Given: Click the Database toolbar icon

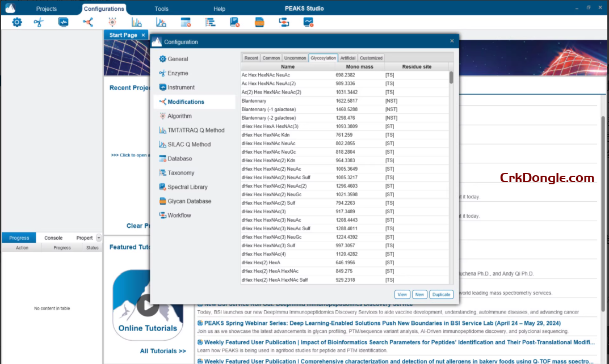Looking at the screenshot, I should click(182, 158).
